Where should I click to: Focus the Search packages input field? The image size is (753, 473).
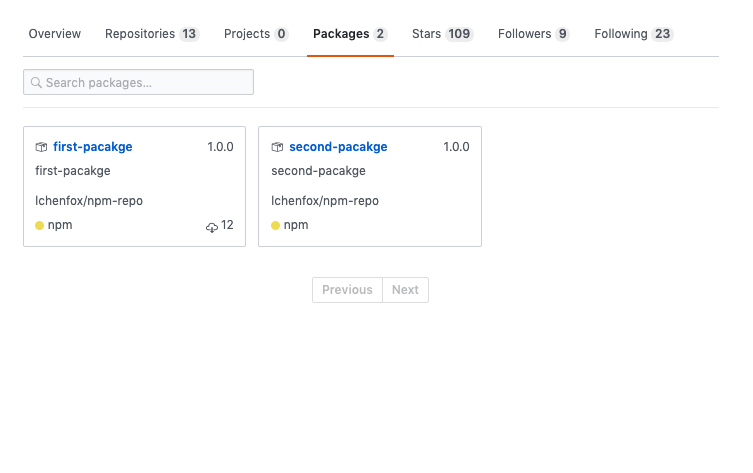(x=146, y=82)
